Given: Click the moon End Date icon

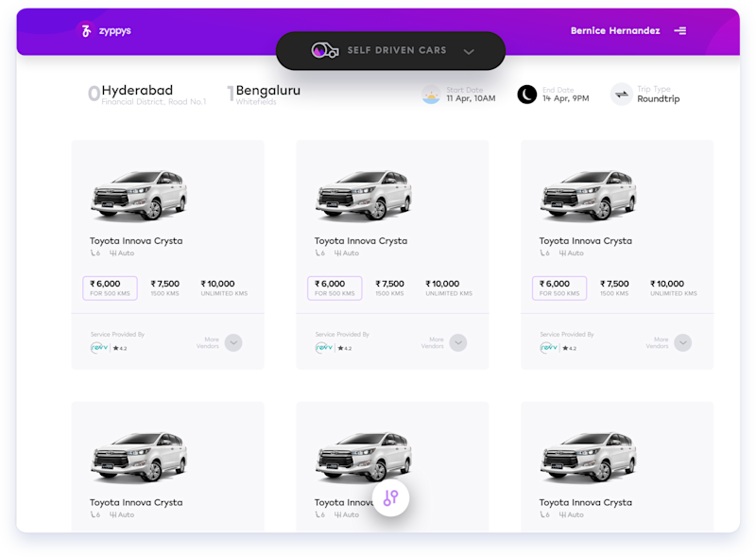Looking at the screenshot, I should point(527,95).
